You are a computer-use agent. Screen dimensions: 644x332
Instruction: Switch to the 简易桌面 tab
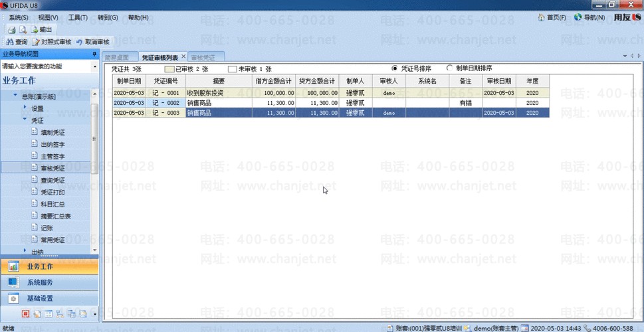[x=117, y=58]
